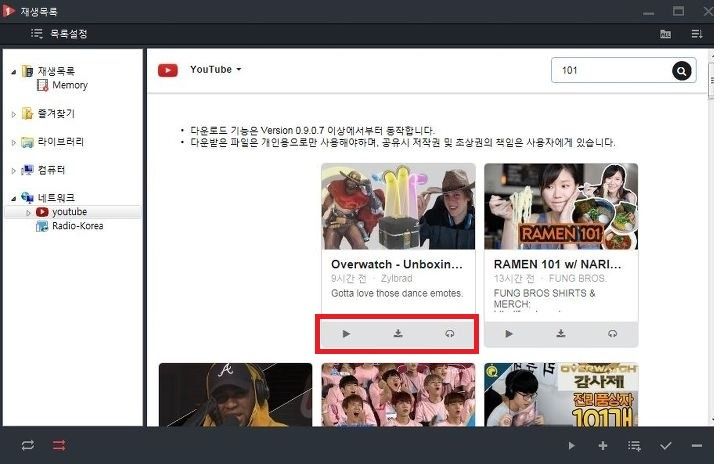Click the vertical scrollbar of results pane
The image size is (720, 464).
tap(711, 81)
